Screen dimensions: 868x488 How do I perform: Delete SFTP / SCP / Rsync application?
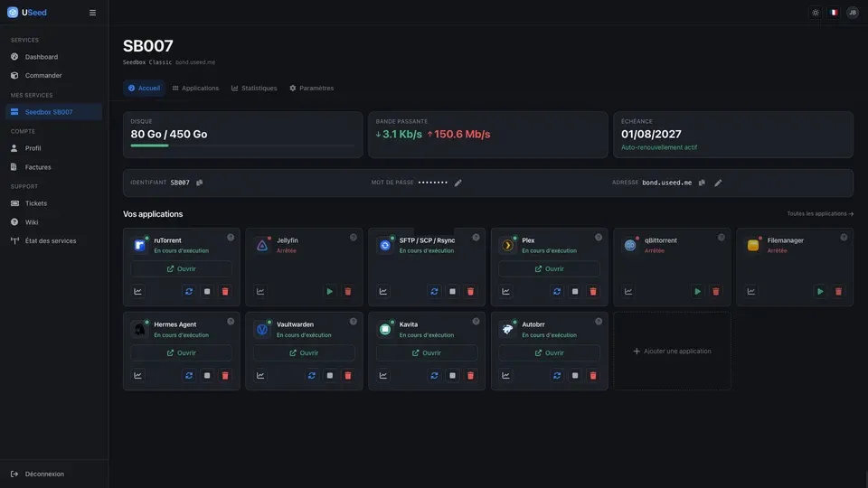click(470, 292)
